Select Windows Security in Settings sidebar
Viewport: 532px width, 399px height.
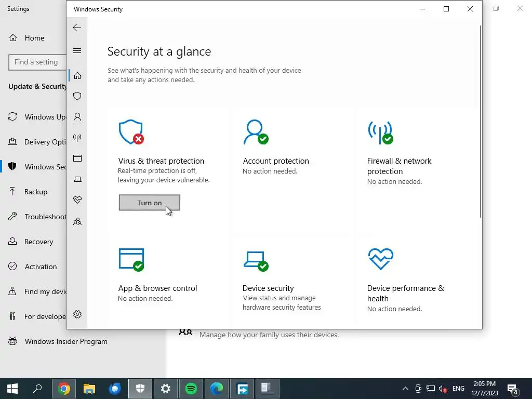(x=33, y=167)
